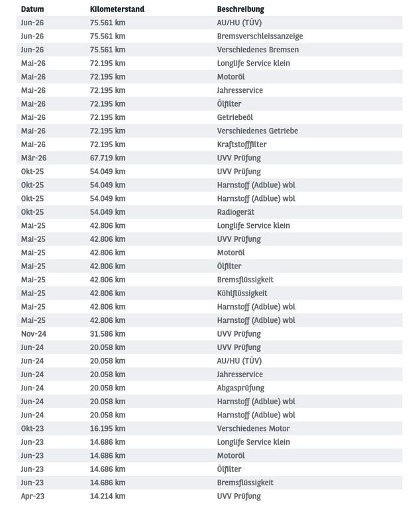Click the Beschreibung column header
Image resolution: width=420 pixels, height=509 pixels.
click(x=240, y=9)
